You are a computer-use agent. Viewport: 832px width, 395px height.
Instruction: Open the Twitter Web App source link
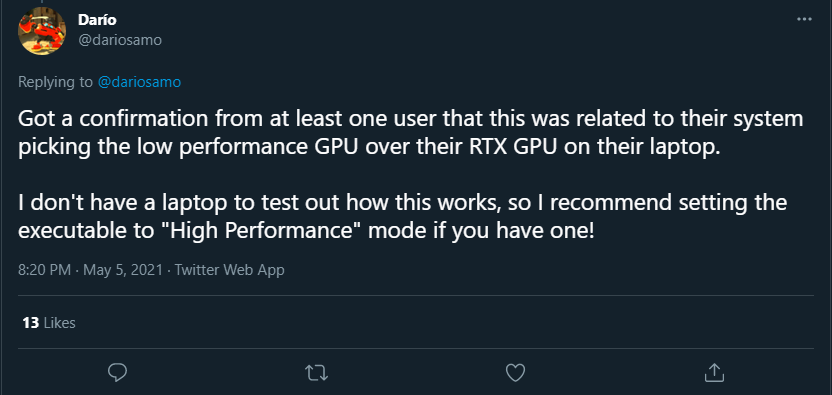pos(229,270)
